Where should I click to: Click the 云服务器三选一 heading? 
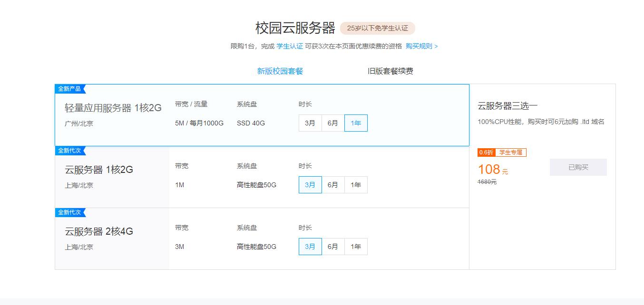507,106
